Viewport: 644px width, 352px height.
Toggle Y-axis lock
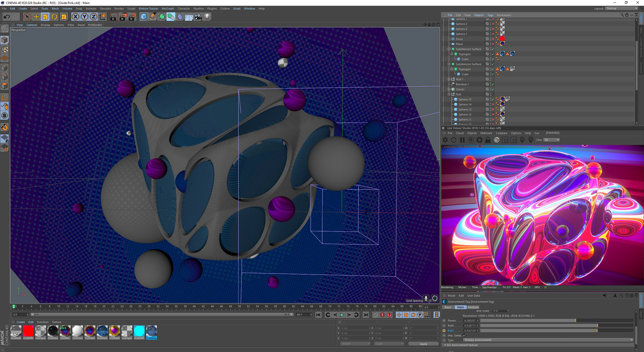(85, 16)
